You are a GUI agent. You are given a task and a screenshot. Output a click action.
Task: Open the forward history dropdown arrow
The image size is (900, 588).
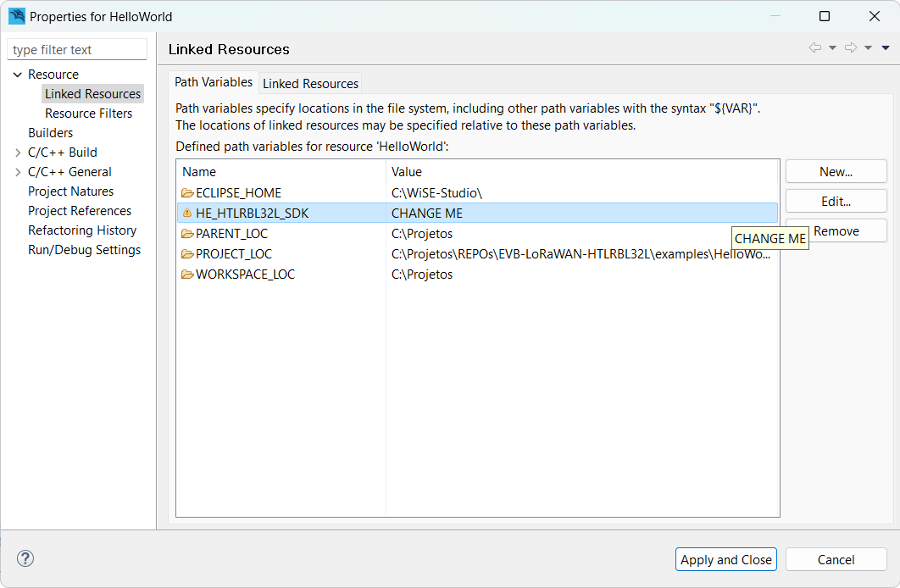[x=868, y=48]
